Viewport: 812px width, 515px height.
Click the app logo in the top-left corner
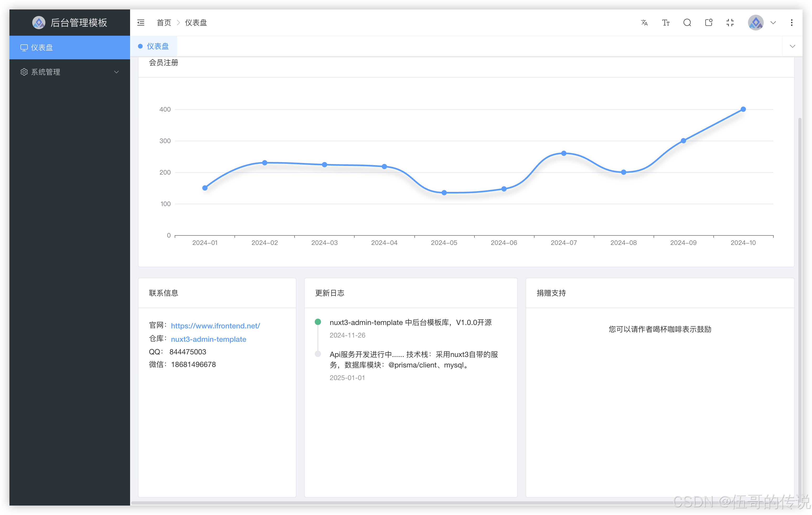39,22
